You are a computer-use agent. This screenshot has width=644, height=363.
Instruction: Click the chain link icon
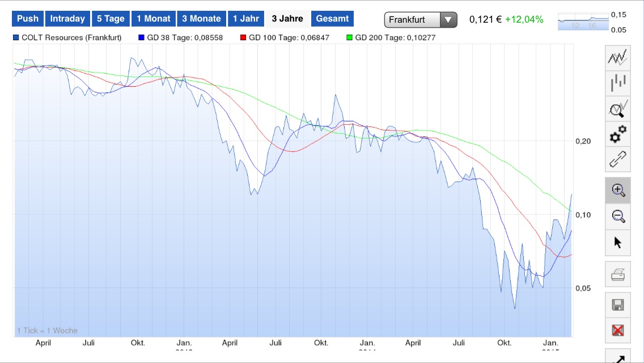tap(618, 159)
